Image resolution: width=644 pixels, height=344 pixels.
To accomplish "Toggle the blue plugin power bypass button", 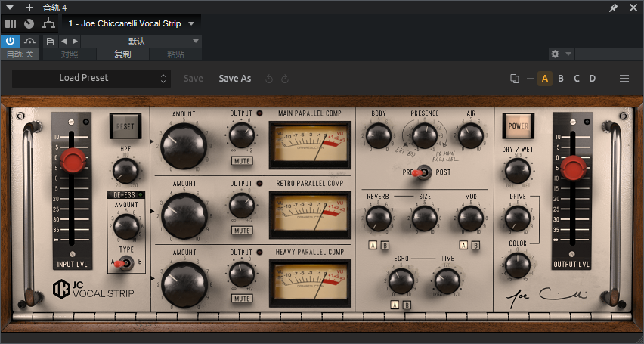I will click(x=11, y=41).
